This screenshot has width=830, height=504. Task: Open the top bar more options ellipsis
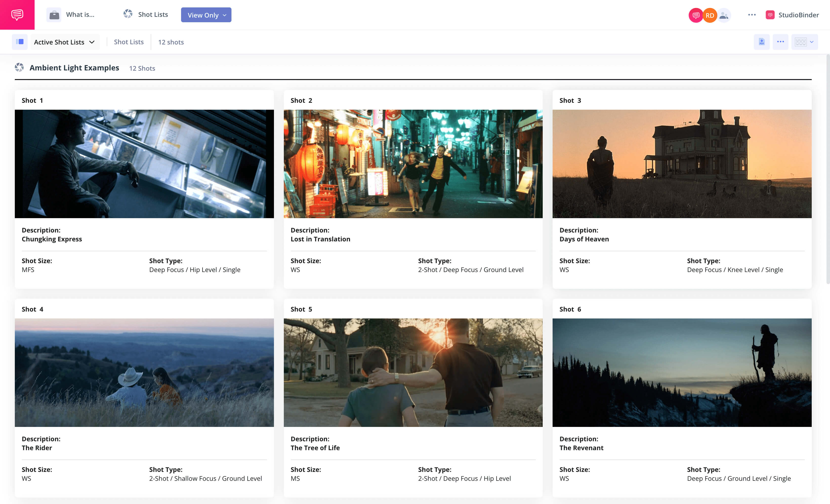tap(752, 15)
